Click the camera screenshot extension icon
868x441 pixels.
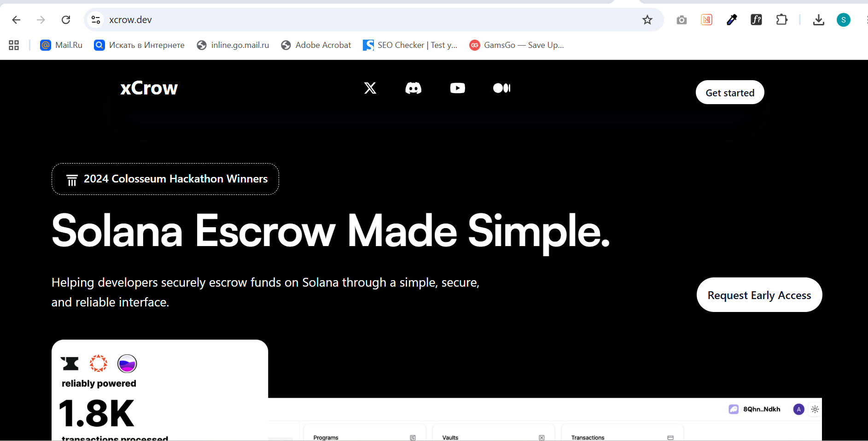click(x=682, y=20)
